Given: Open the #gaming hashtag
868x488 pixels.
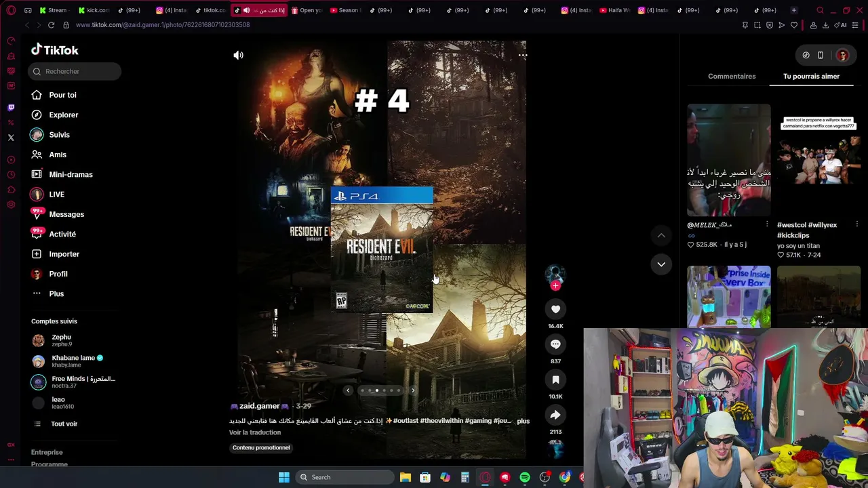Looking at the screenshot, I should [x=479, y=421].
